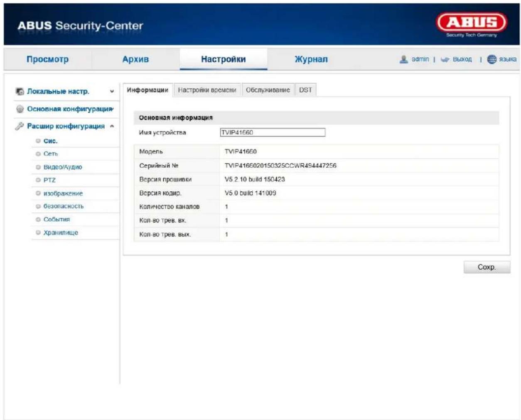Open the События settings item
The width and height of the screenshot is (521, 420).
[x=57, y=220]
